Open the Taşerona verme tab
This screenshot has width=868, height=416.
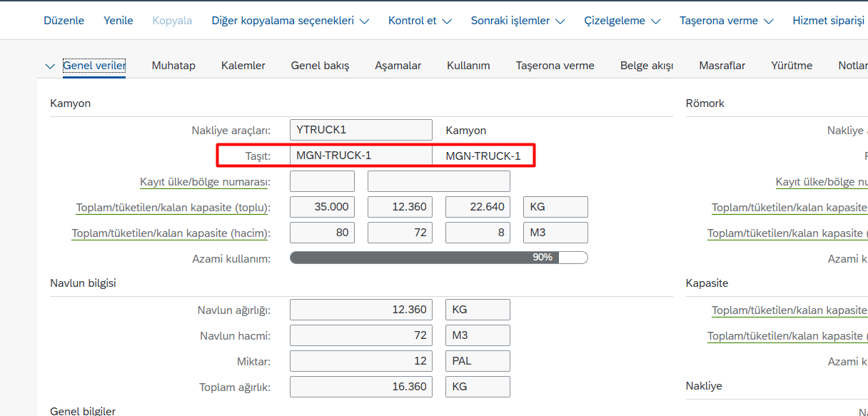pos(555,66)
